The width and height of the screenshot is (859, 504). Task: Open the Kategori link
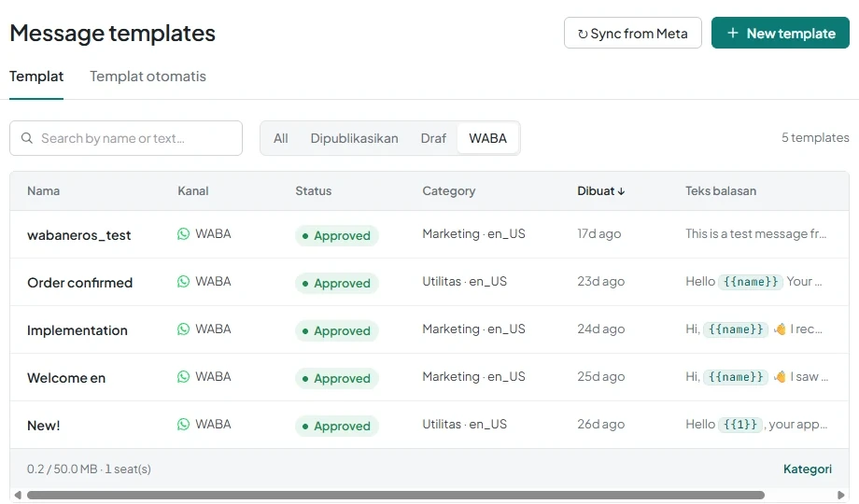click(x=807, y=469)
